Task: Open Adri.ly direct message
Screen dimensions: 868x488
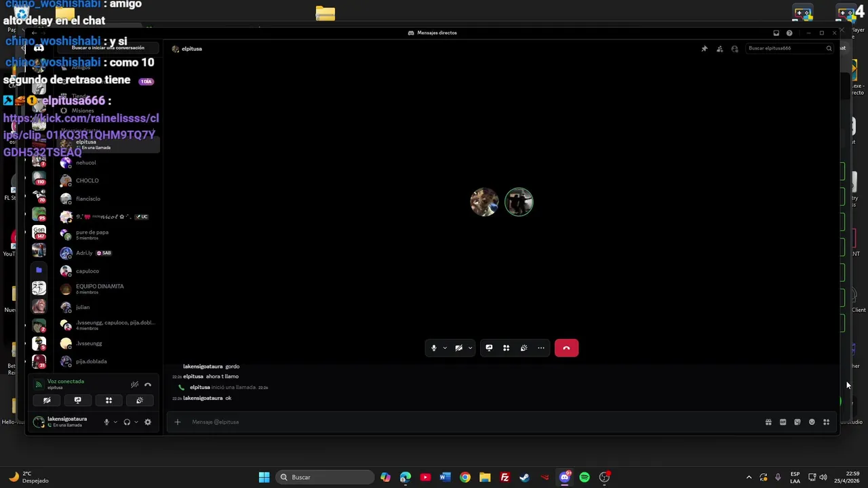Action: pos(108,253)
